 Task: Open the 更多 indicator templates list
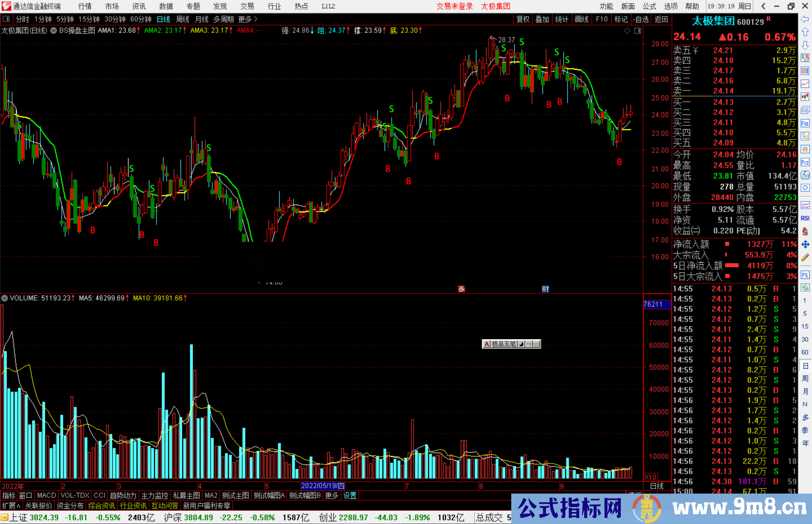pyautogui.click(x=332, y=495)
